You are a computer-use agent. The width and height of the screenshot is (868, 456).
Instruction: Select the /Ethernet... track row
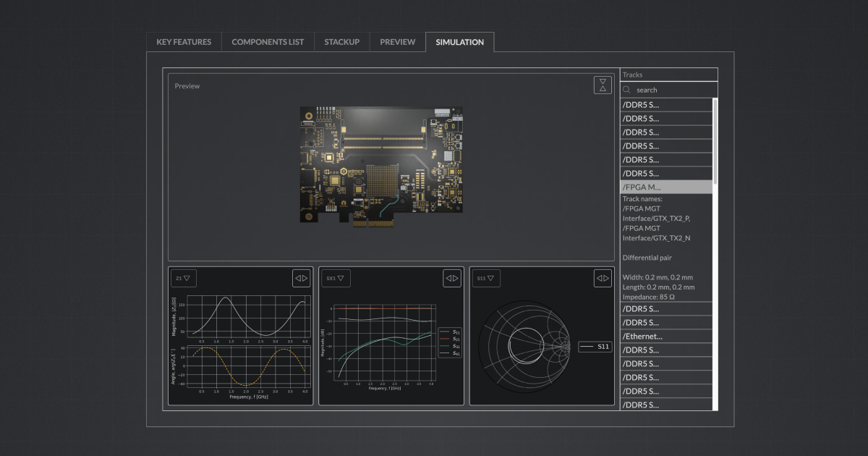(x=666, y=336)
